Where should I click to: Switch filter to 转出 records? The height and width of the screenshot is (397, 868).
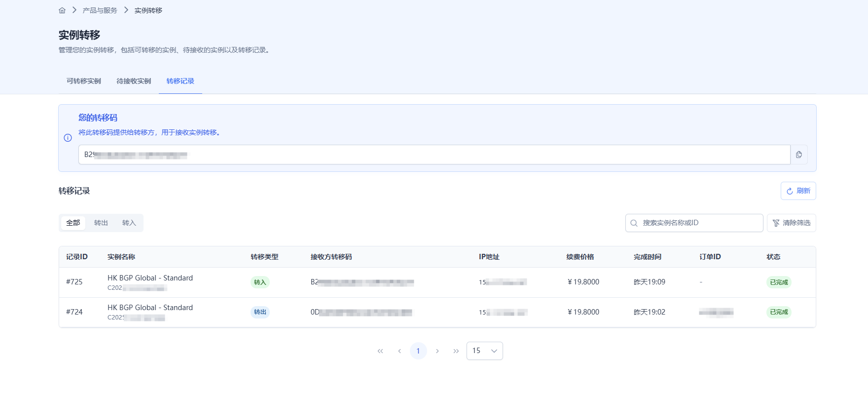(x=101, y=223)
